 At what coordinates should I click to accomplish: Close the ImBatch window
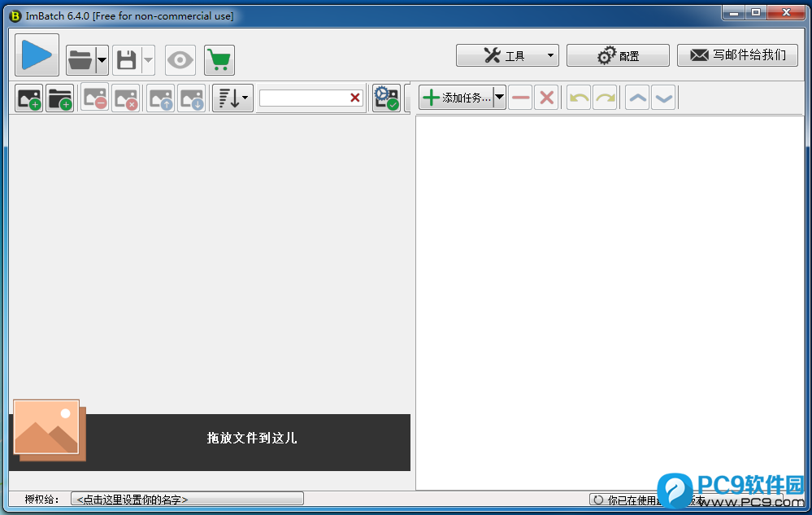tap(786, 12)
